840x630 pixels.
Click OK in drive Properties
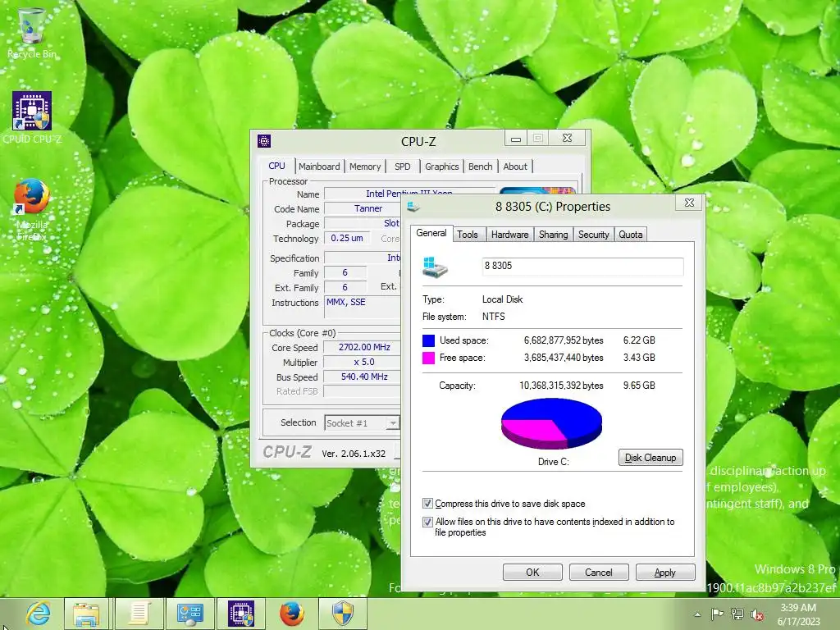[532, 572]
